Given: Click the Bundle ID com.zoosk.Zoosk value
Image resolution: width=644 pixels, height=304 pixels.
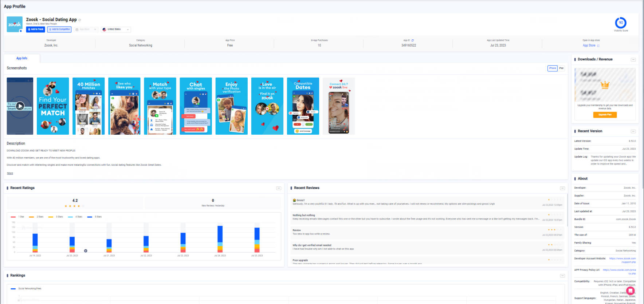Looking at the screenshot, I should pos(626,219).
